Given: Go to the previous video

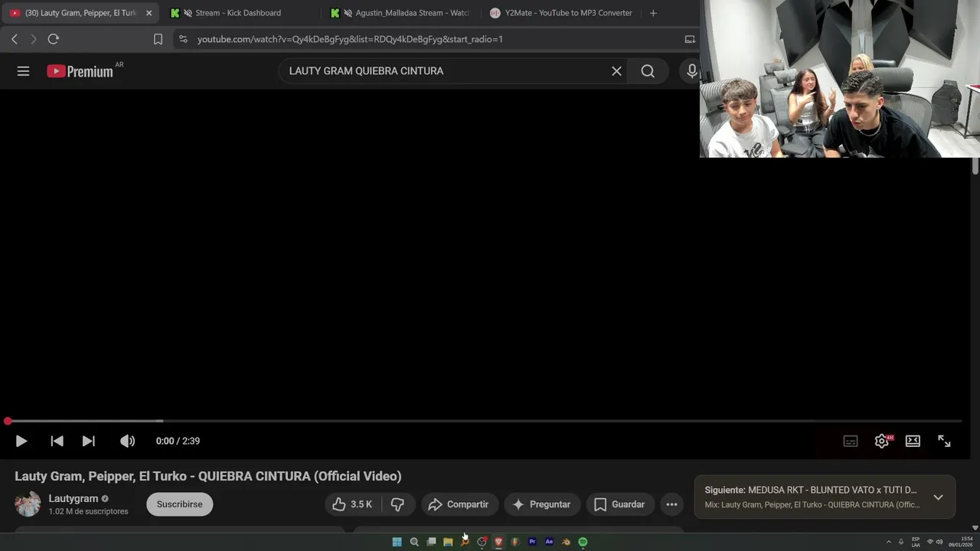Looking at the screenshot, I should pyautogui.click(x=57, y=441).
